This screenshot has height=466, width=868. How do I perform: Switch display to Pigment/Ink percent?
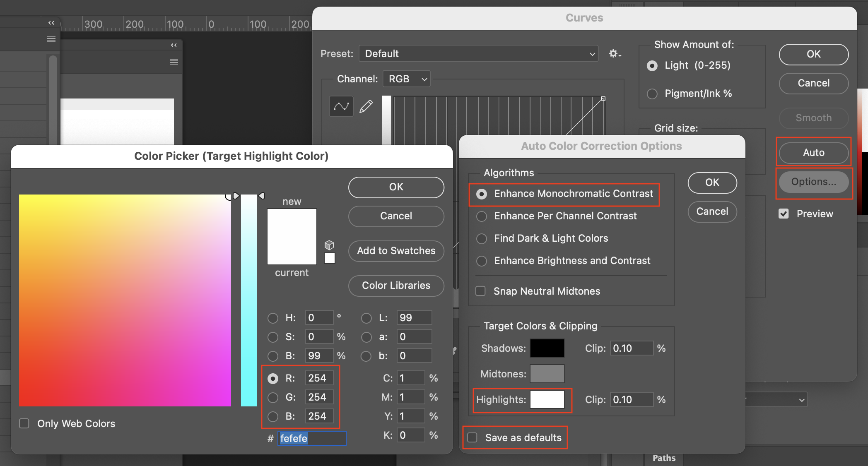652,94
